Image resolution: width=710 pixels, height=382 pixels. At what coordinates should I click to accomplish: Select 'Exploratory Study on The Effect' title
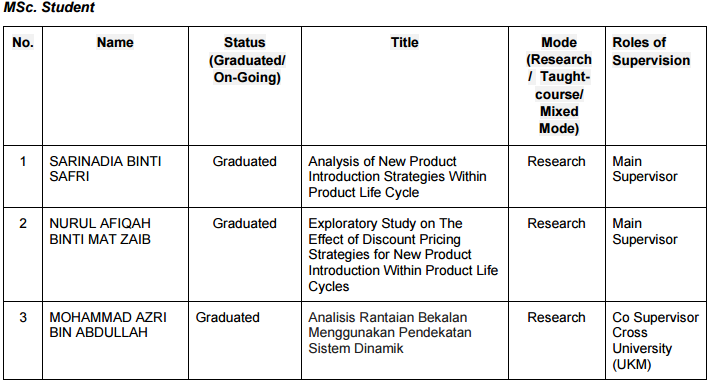click(x=403, y=255)
